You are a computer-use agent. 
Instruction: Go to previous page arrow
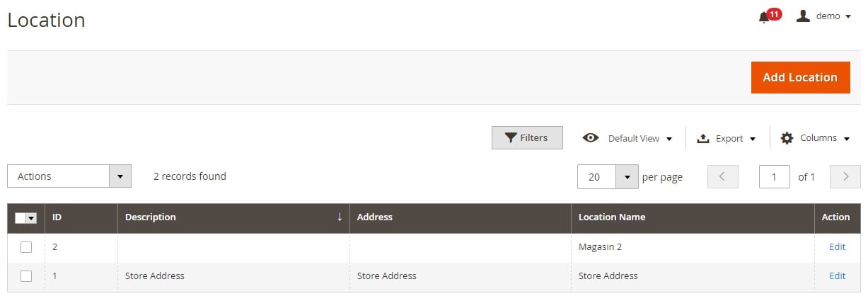(722, 176)
